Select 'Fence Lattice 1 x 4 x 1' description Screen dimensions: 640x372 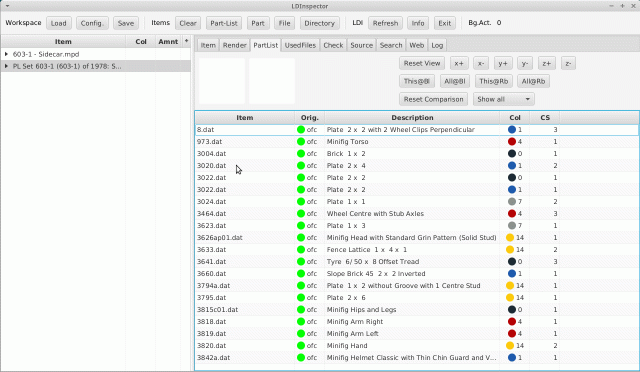[367, 249]
